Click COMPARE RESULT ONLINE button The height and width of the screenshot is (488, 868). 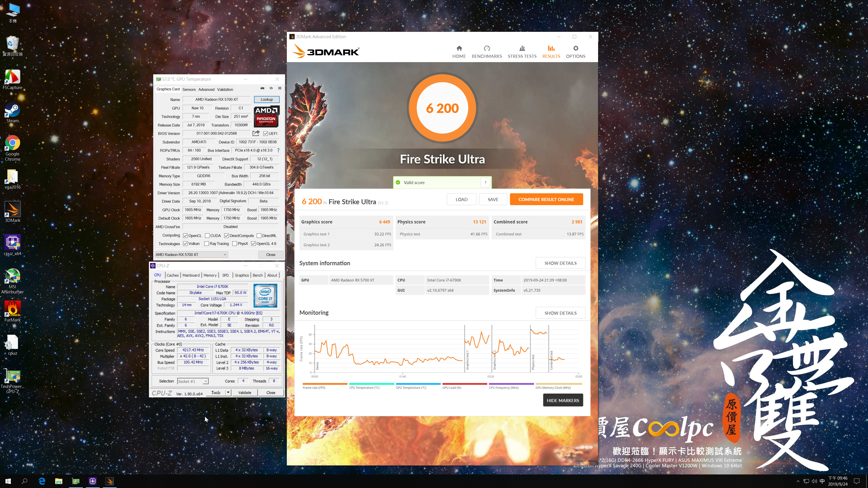546,199
